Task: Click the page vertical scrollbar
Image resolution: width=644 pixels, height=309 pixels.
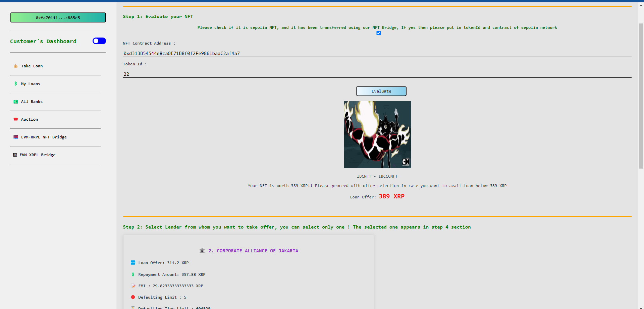Action: [641, 96]
